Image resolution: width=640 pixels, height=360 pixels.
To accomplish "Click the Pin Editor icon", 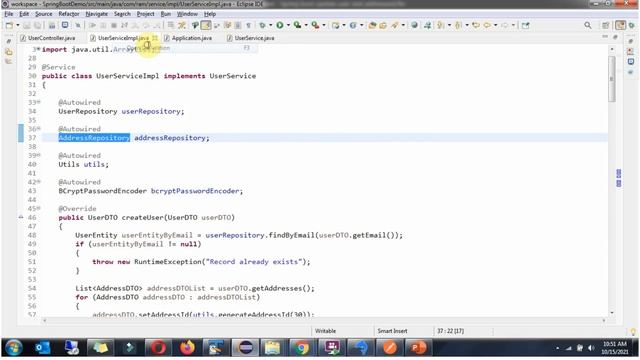I will point(525,25).
